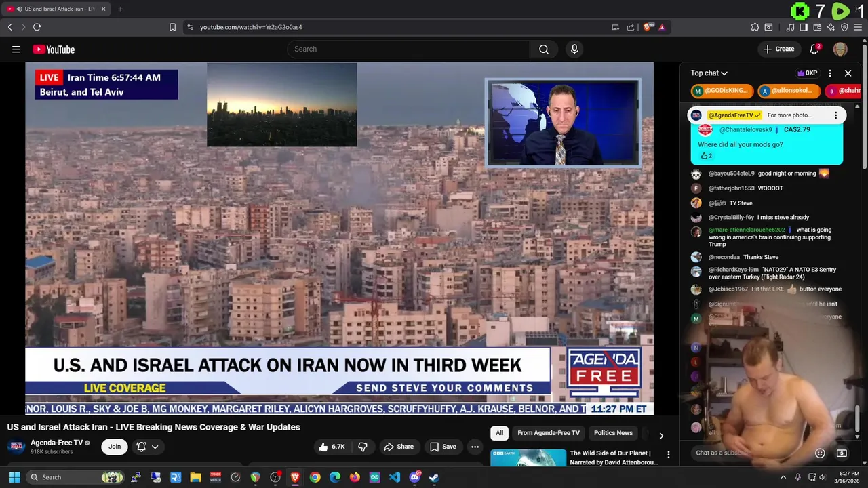Open the emoji picker in chat
This screenshot has height=488, width=868.
pos(820,453)
